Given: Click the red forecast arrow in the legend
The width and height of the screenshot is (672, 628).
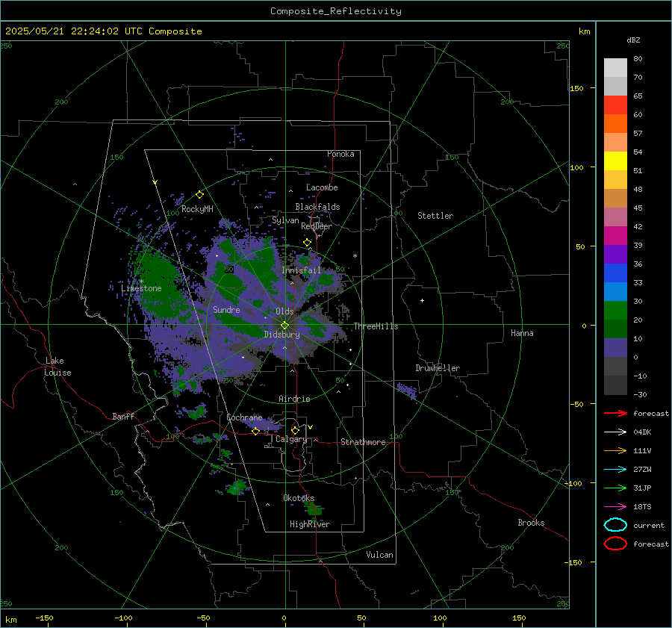Looking at the screenshot, I should [615, 413].
